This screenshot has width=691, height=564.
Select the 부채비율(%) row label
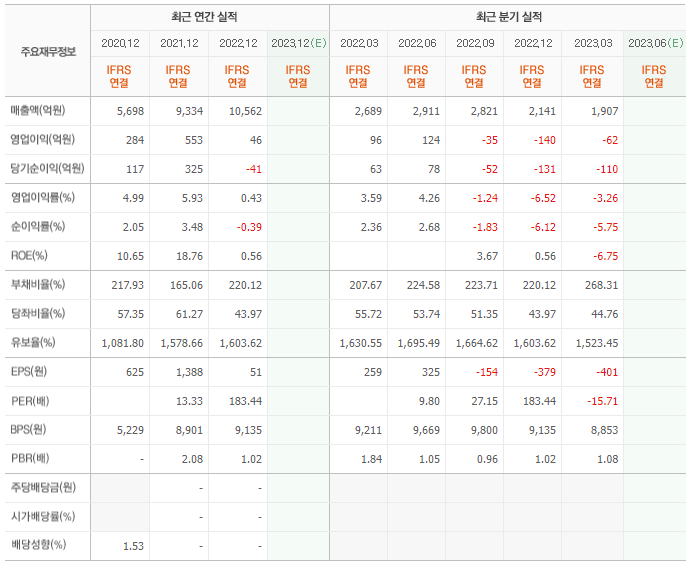[x=38, y=285]
